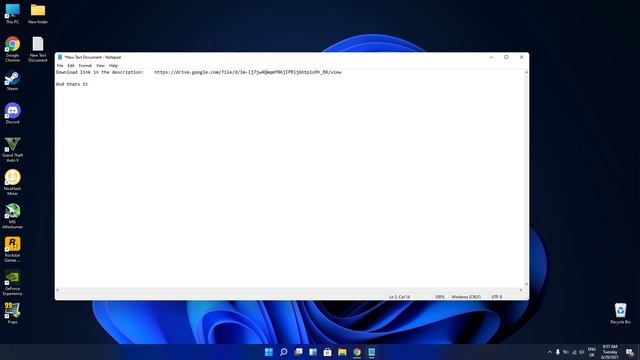Select the Grand Theft Auto V shortcut
This screenshot has width=640, height=360.
12,149
